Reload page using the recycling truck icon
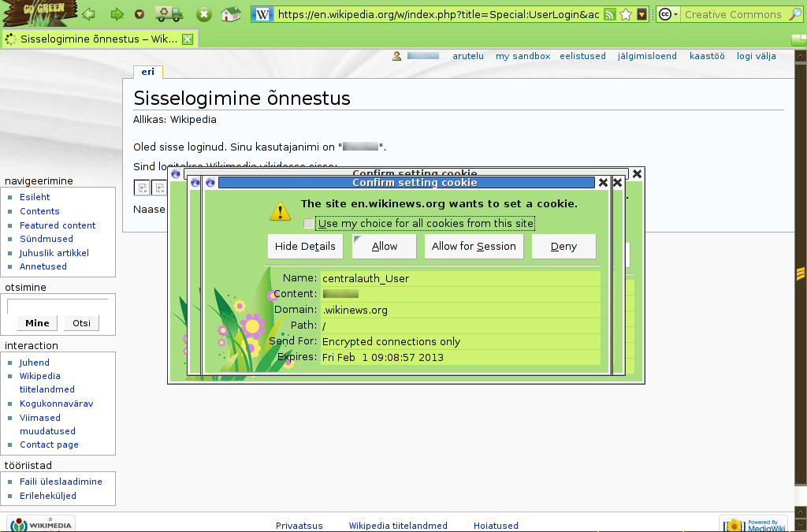The height and width of the screenshot is (532, 807). pos(169,14)
